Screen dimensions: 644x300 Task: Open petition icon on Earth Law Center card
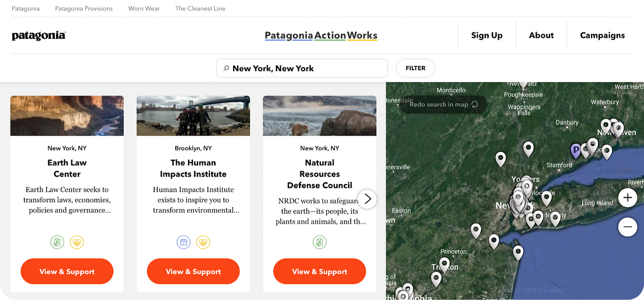pyautogui.click(x=57, y=242)
